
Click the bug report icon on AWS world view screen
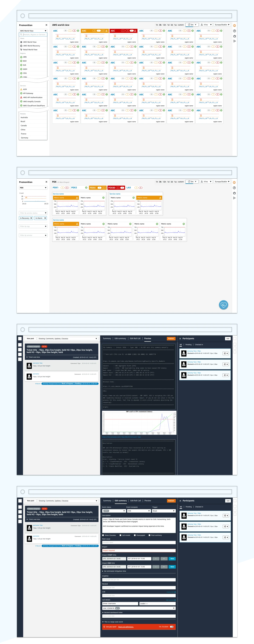(234, 36)
